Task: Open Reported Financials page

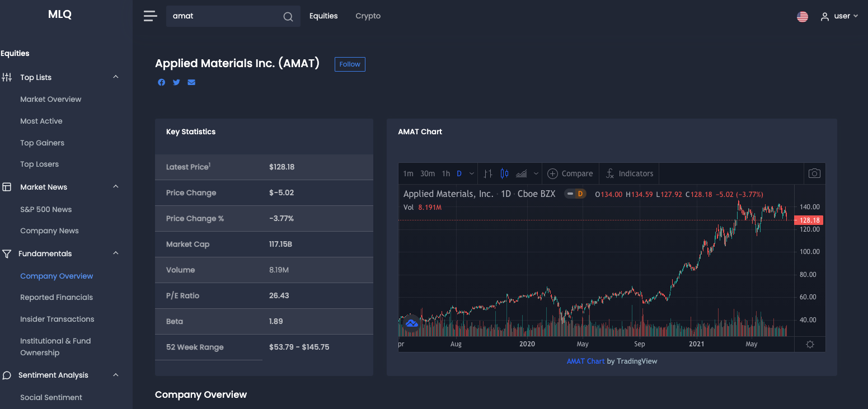Action: 57,297
